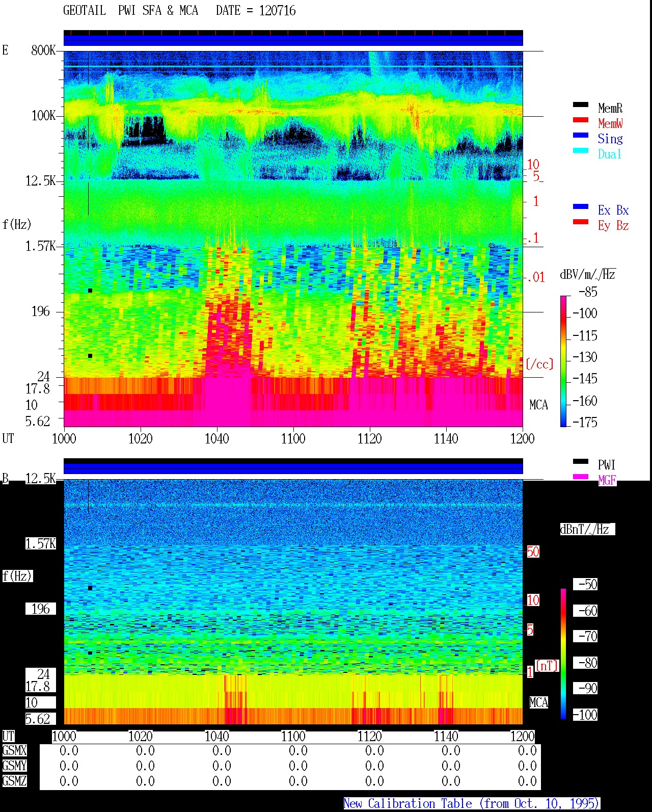
Task: Click the 1040 UT tick under electric spectrogram
Action: tap(216, 438)
